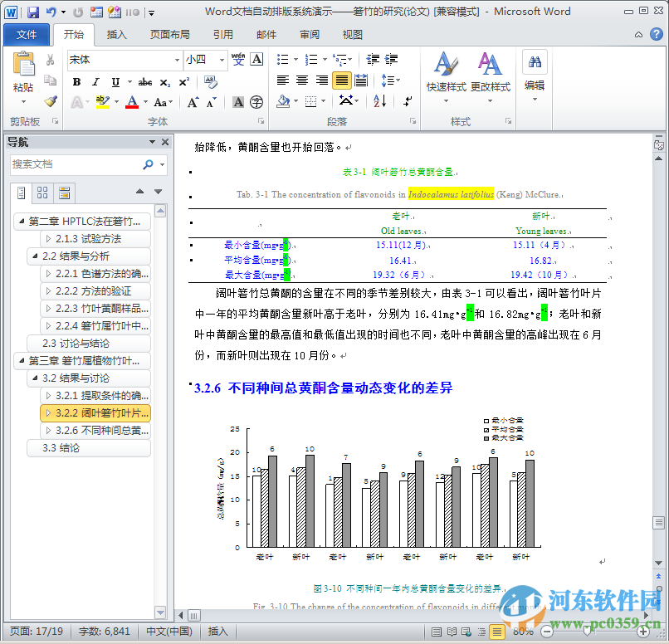Open the 文件 menu
The width and height of the screenshot is (669, 644).
(x=27, y=34)
